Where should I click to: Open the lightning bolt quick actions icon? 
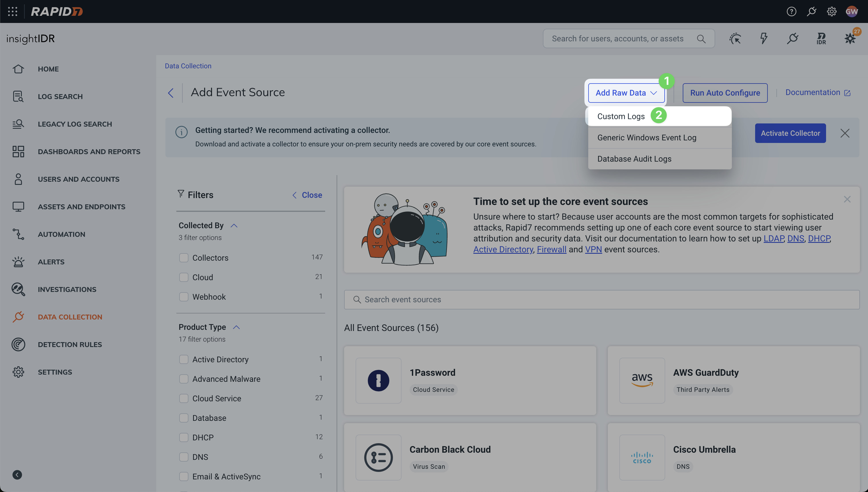coord(764,38)
